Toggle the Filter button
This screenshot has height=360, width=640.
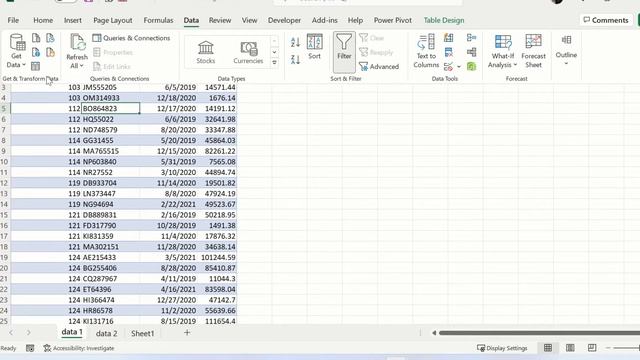(x=344, y=51)
